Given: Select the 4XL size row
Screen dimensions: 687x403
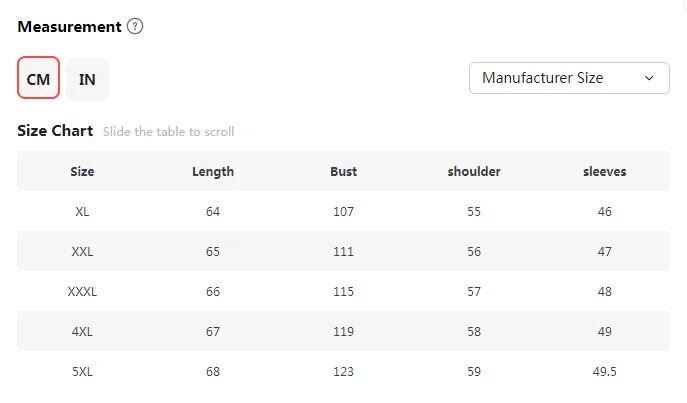Looking at the screenshot, I should coord(82,332).
